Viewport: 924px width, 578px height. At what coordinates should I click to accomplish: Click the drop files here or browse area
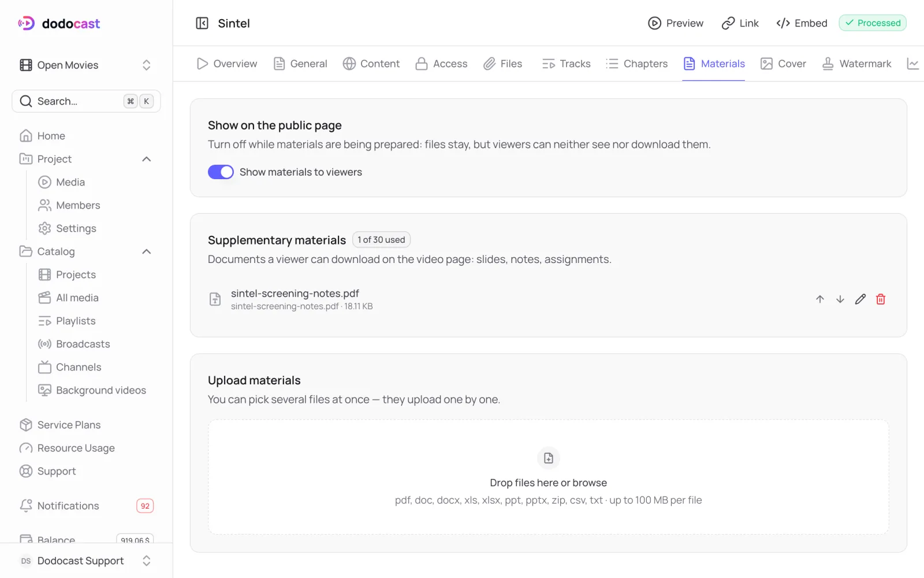(x=549, y=477)
